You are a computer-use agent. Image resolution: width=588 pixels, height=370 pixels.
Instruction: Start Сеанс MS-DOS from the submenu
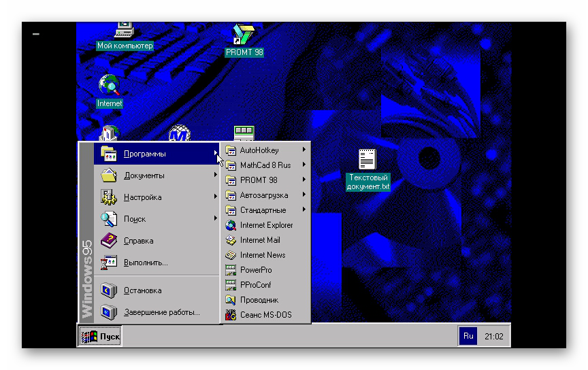[x=265, y=315]
